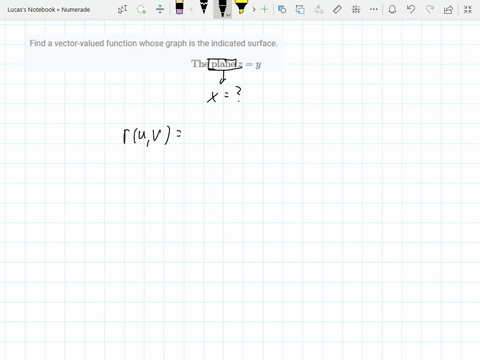Click the insert space tool
The image size is (480, 360).
(x=160, y=9)
